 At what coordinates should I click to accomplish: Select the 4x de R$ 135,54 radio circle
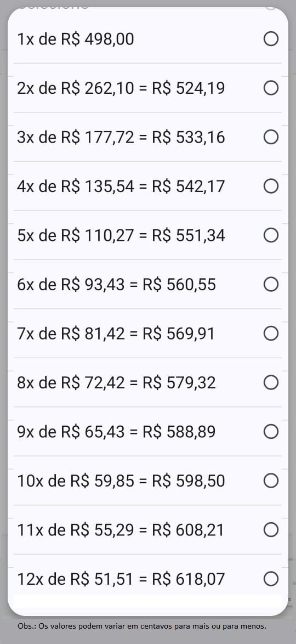click(x=271, y=186)
